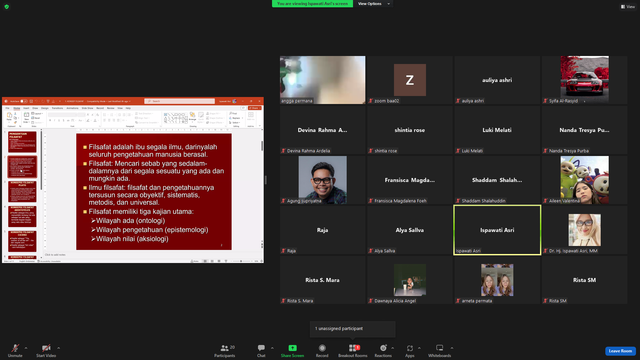Click muted mic icon on auliya ashri's tile
The height and width of the screenshot is (360, 640).
(458, 101)
